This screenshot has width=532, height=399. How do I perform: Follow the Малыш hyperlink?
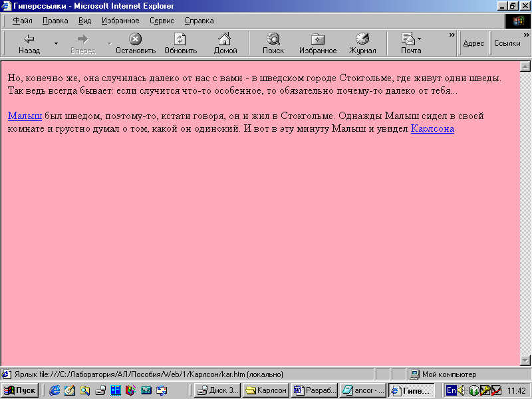coord(25,116)
